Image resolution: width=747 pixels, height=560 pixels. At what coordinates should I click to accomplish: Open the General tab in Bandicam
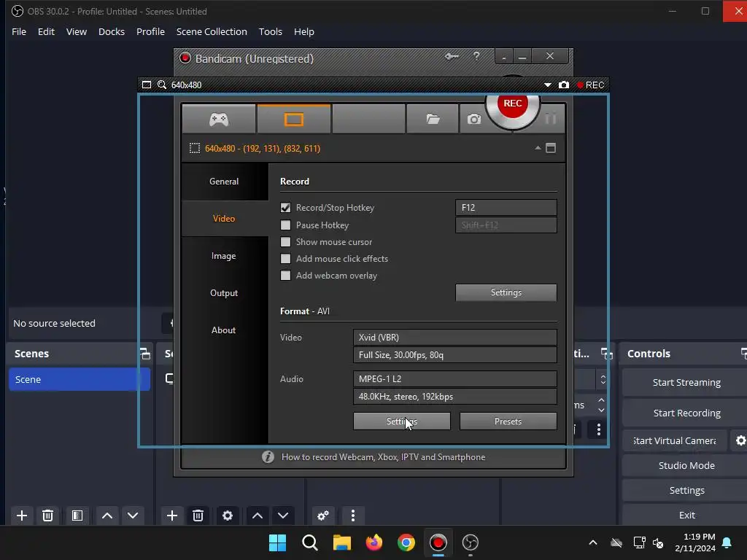click(x=224, y=182)
